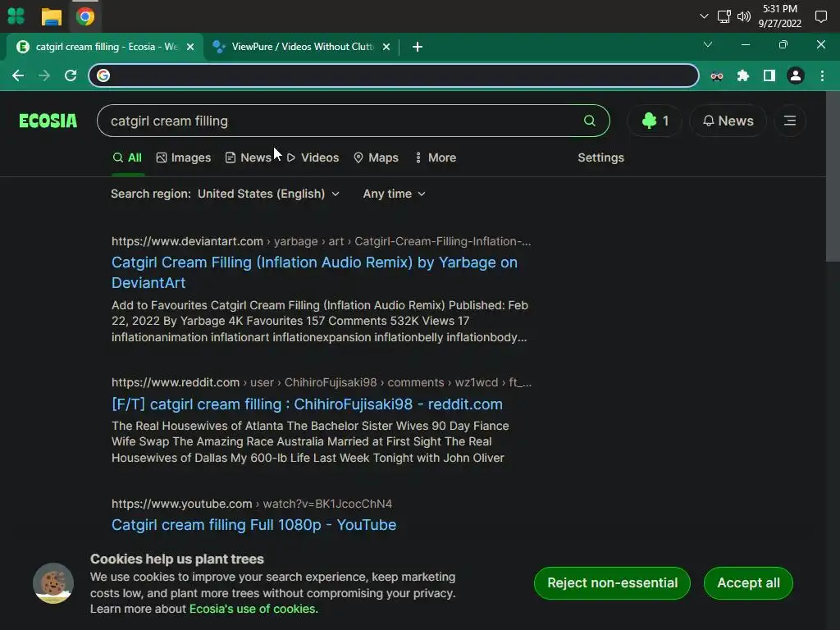Open the tree counter badge

click(x=655, y=121)
